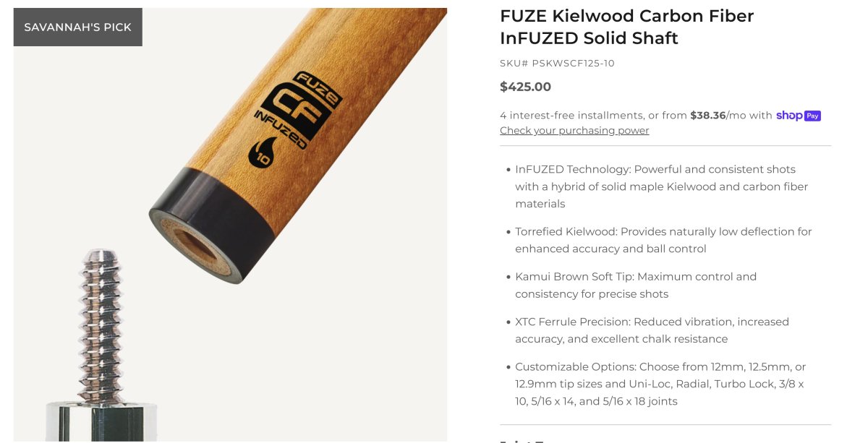Click the InFUZED Technology bullet point

coord(661,186)
